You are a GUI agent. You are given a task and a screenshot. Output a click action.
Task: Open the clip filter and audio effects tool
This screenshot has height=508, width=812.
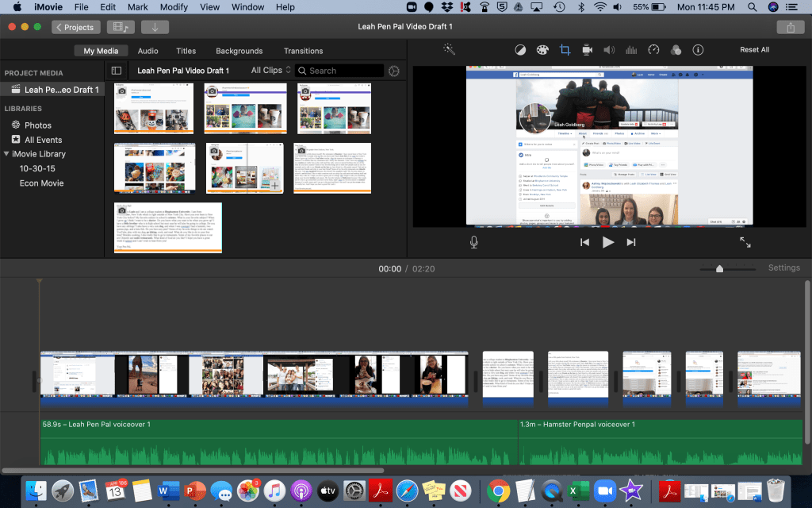pyautogui.click(x=676, y=50)
